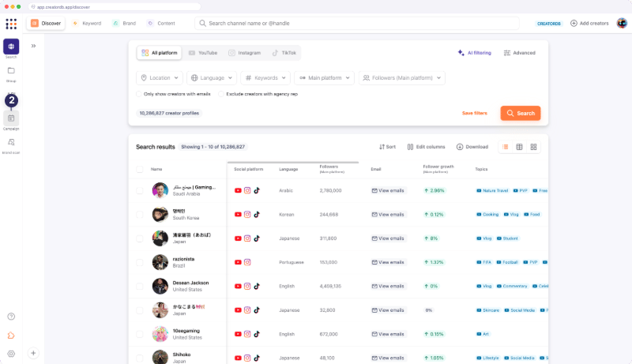Check the 10segaming row checkbox
Image resolution: width=632 pixels, height=364 pixels.
140,334
